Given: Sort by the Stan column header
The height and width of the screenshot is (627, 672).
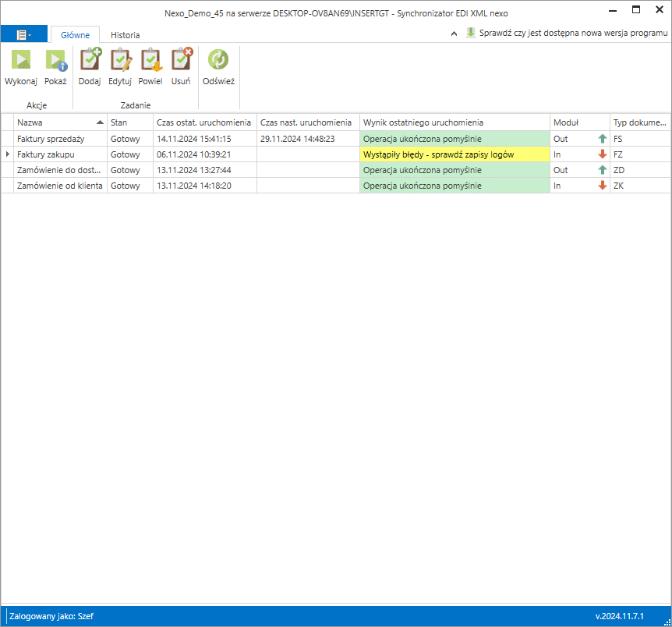Looking at the screenshot, I should tap(130, 122).
